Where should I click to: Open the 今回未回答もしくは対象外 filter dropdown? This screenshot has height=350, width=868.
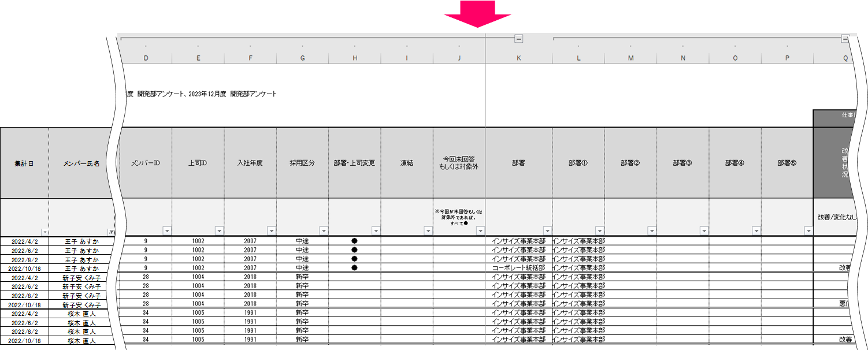[480, 231]
